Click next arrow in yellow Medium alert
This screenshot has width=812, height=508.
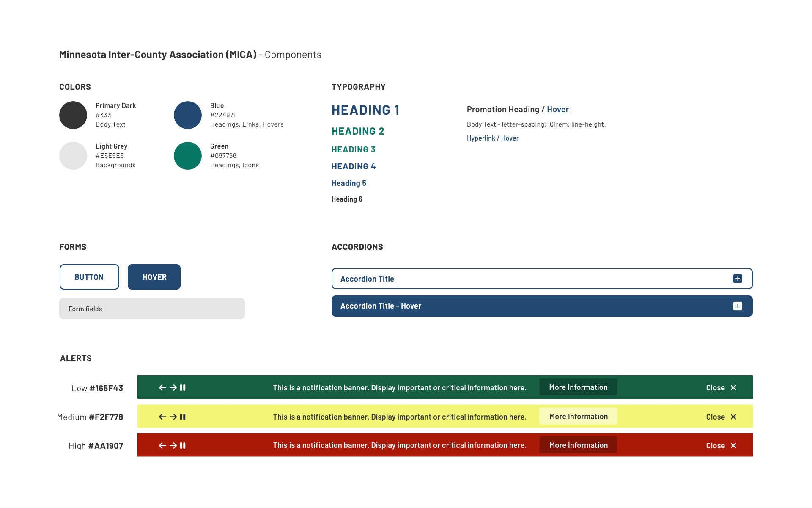click(x=173, y=417)
